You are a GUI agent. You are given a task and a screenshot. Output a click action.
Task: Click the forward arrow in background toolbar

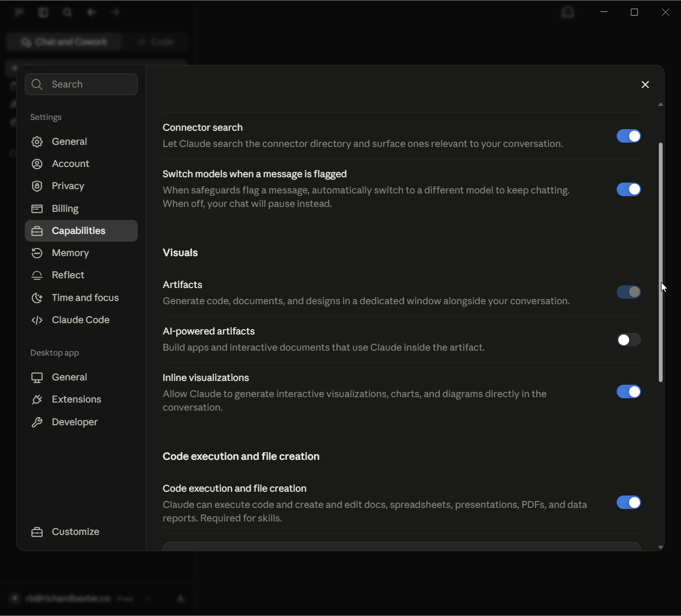(115, 12)
